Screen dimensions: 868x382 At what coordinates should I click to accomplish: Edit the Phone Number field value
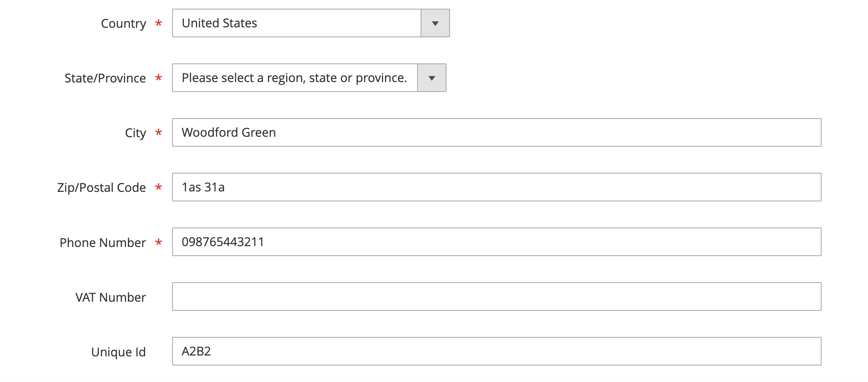(497, 242)
